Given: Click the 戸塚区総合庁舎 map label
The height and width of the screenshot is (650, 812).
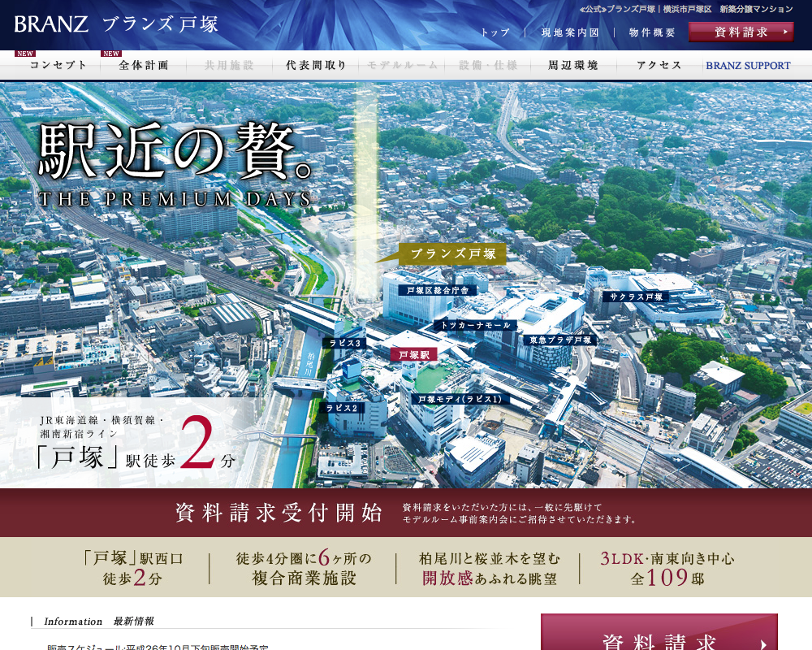Looking at the screenshot, I should click(438, 290).
